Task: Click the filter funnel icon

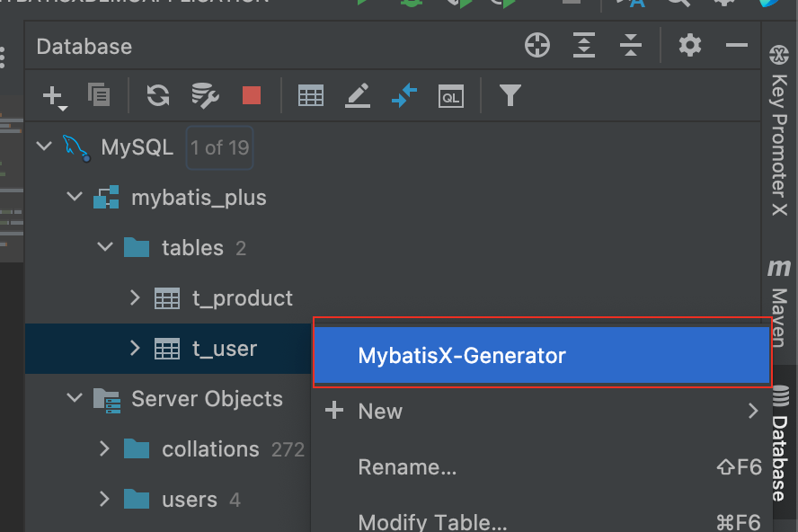Action: (x=510, y=94)
